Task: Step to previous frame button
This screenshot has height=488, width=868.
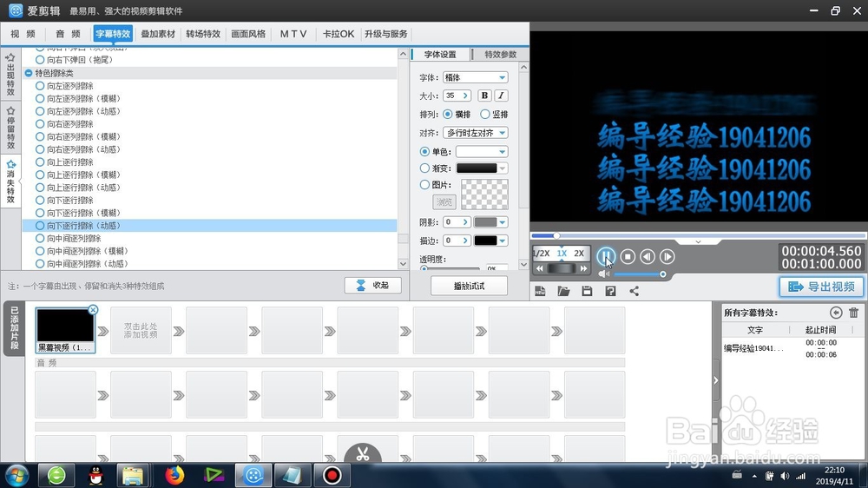Action: (x=648, y=256)
